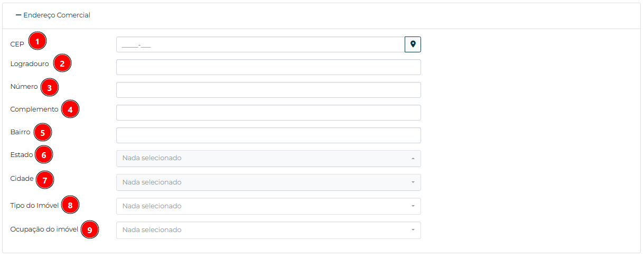The height and width of the screenshot is (258, 644).
Task: Click the CEP input field
Action: 260,44
